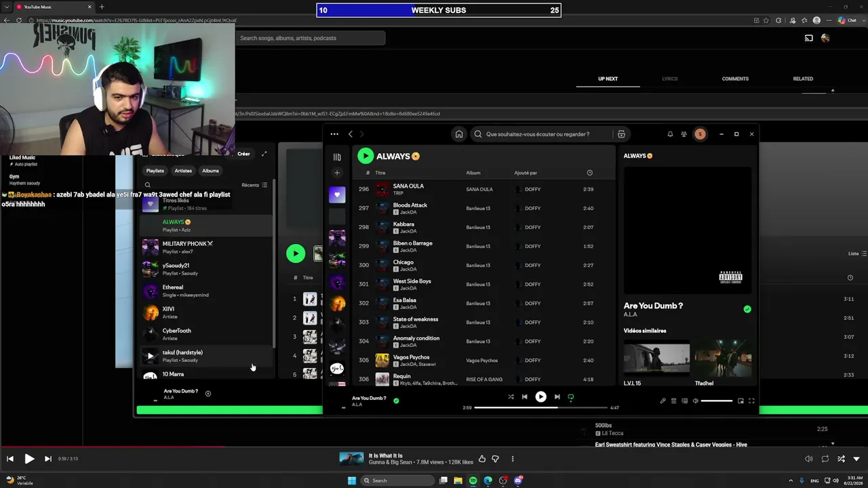Toggle the green check in the Now Playing panel
The height and width of the screenshot is (488, 868).
747,309
